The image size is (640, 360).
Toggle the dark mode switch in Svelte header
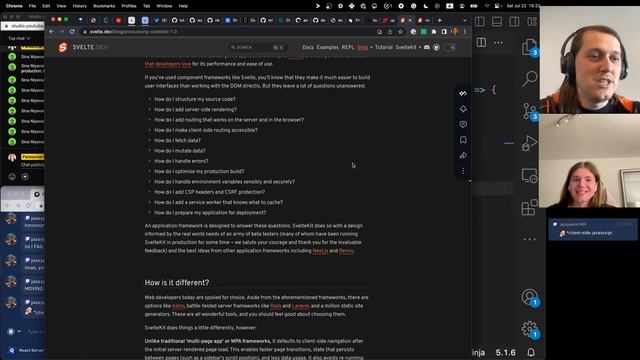[451, 47]
